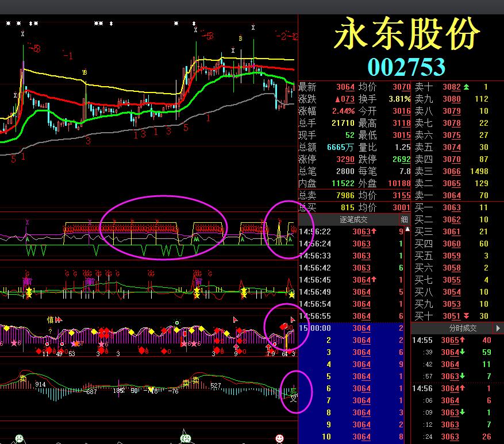Select the 14:56:24 trade row

(351, 244)
